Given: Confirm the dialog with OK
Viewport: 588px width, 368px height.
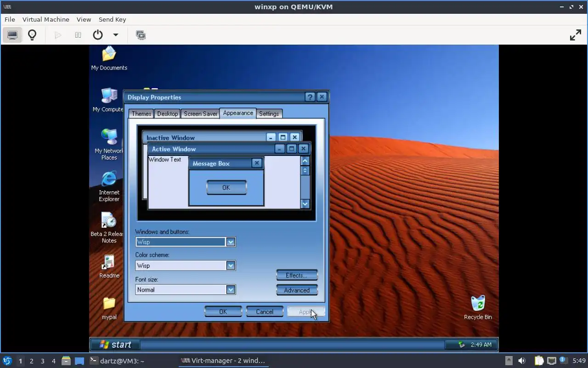Looking at the screenshot, I should pos(223,311).
